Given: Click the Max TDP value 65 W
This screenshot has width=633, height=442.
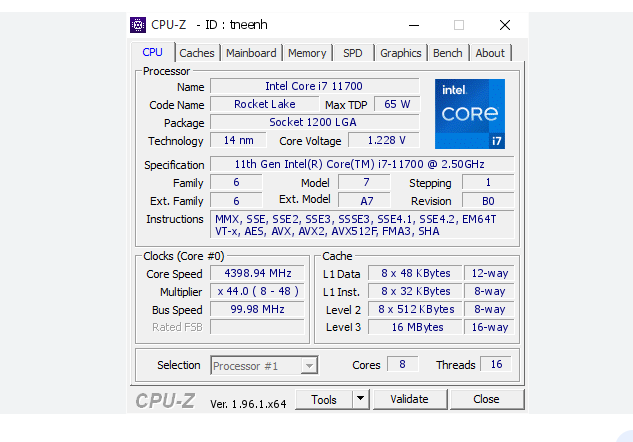Looking at the screenshot, I should point(397,104).
